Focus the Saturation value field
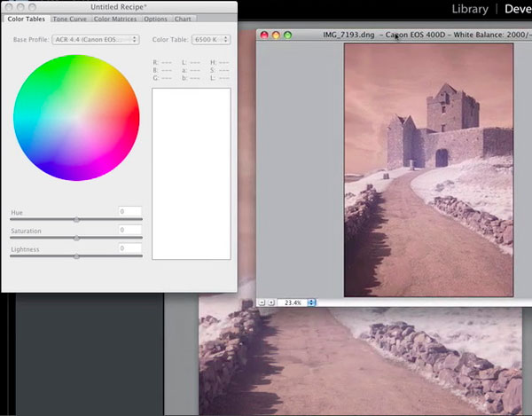Screen dimensions: 532x416 tap(129, 230)
